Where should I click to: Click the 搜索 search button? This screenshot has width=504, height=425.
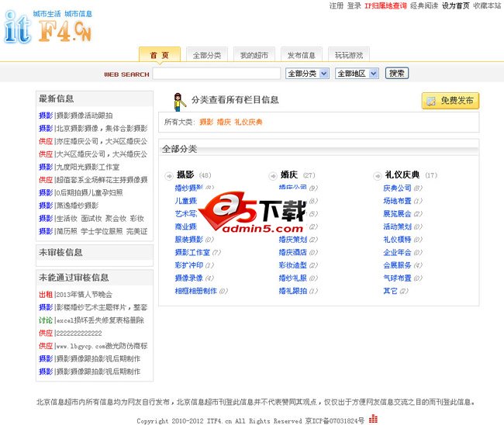click(x=397, y=74)
